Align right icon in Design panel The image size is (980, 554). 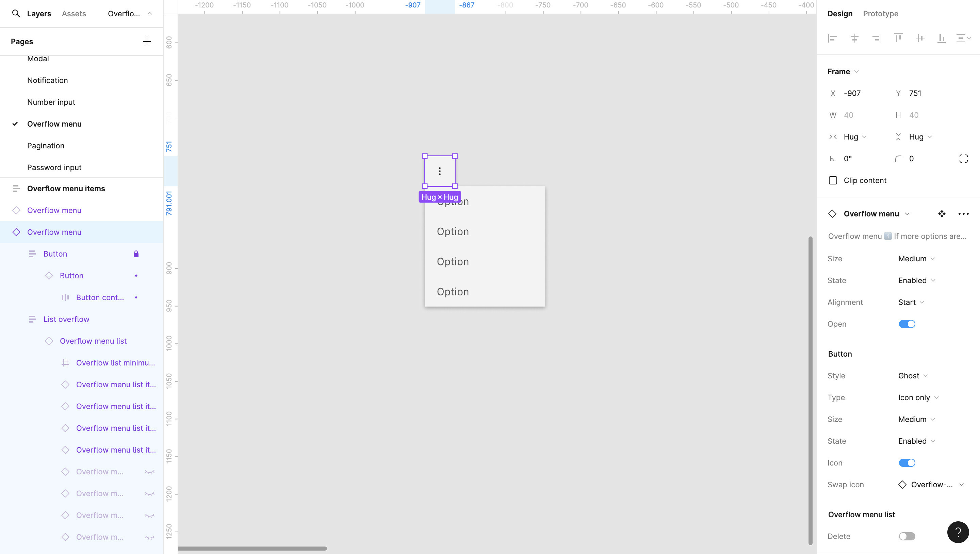tap(877, 38)
